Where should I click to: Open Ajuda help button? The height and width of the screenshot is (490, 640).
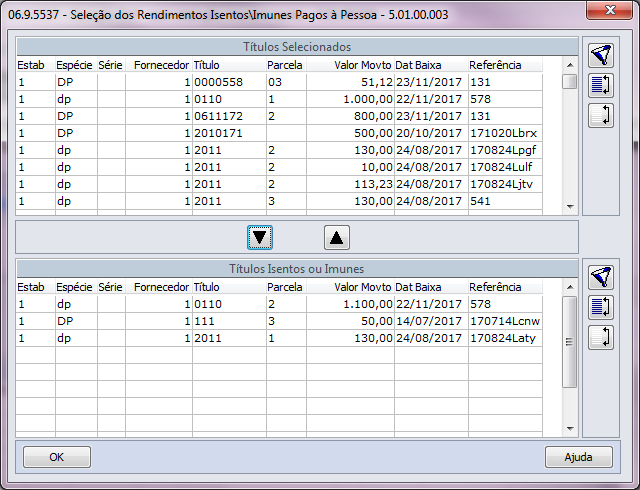pos(578,457)
